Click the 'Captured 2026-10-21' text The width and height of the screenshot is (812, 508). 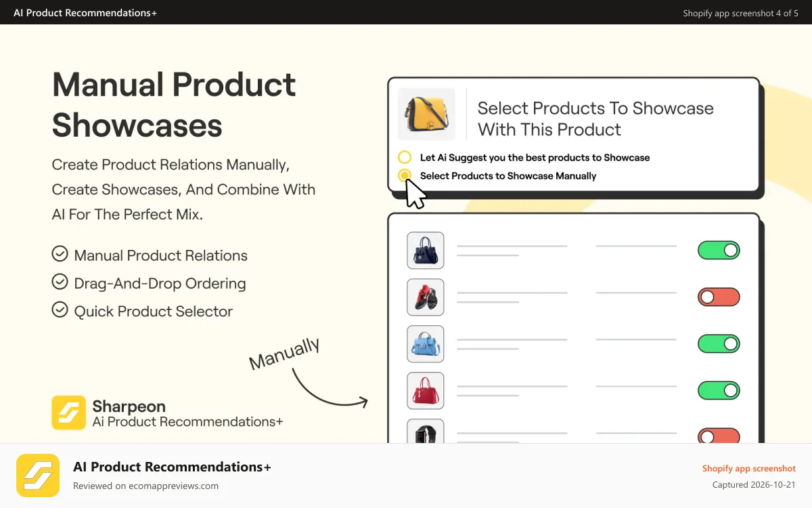click(754, 485)
